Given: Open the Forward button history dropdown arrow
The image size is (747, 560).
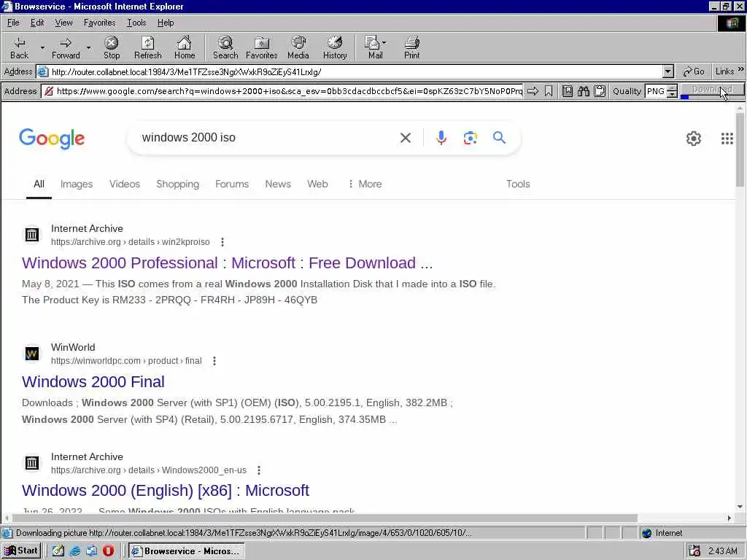Looking at the screenshot, I should [88, 47].
